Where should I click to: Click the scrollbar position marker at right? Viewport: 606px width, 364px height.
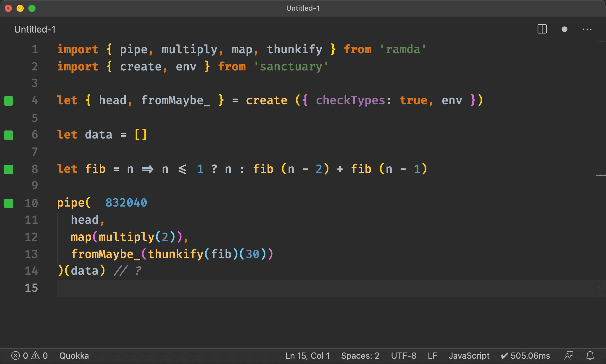[x=601, y=175]
